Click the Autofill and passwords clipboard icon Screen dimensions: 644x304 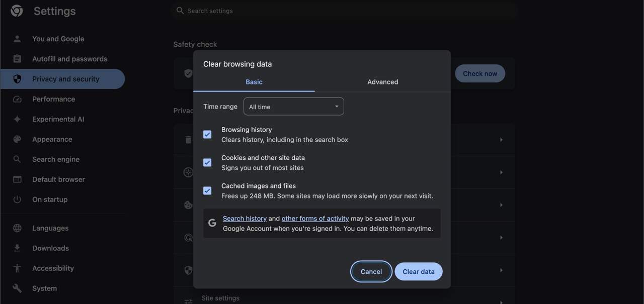click(17, 59)
